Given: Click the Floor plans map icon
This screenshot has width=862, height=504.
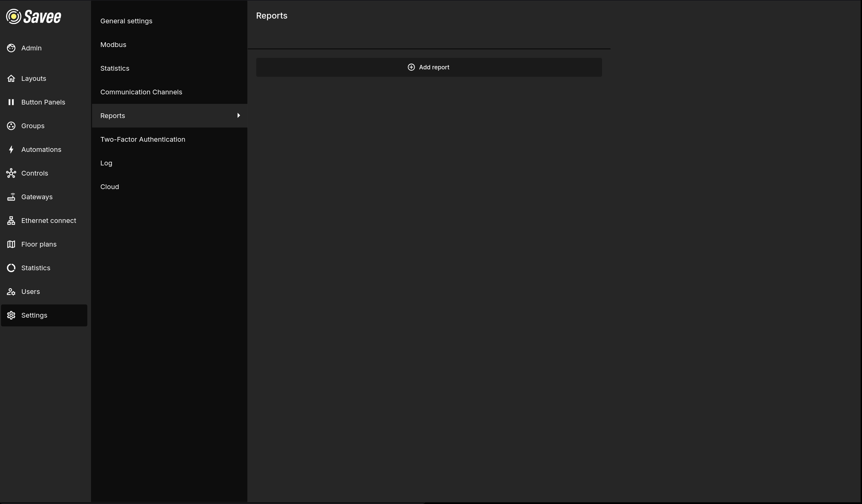Looking at the screenshot, I should click(11, 244).
